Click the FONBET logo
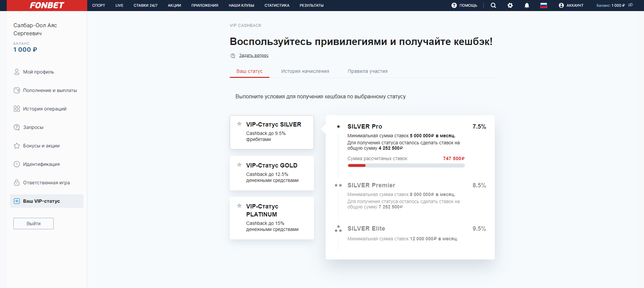Image resolution: width=644 pixels, height=288 pixels. point(47,5)
